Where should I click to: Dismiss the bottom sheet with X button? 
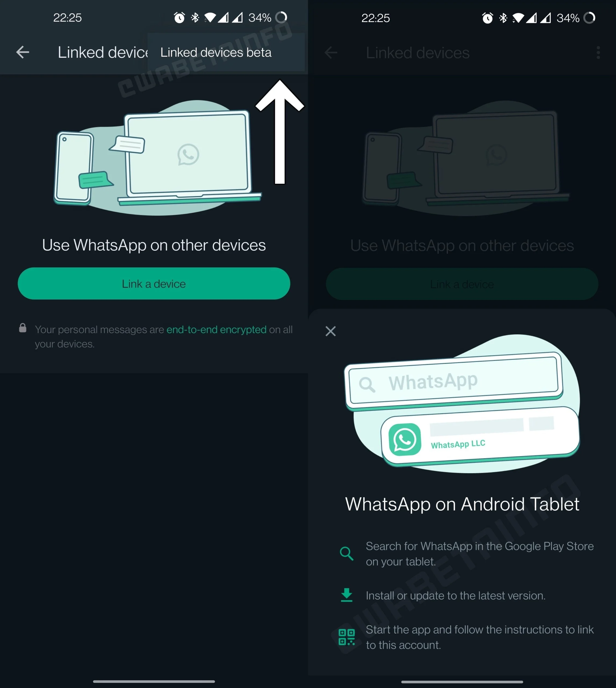[x=331, y=331]
